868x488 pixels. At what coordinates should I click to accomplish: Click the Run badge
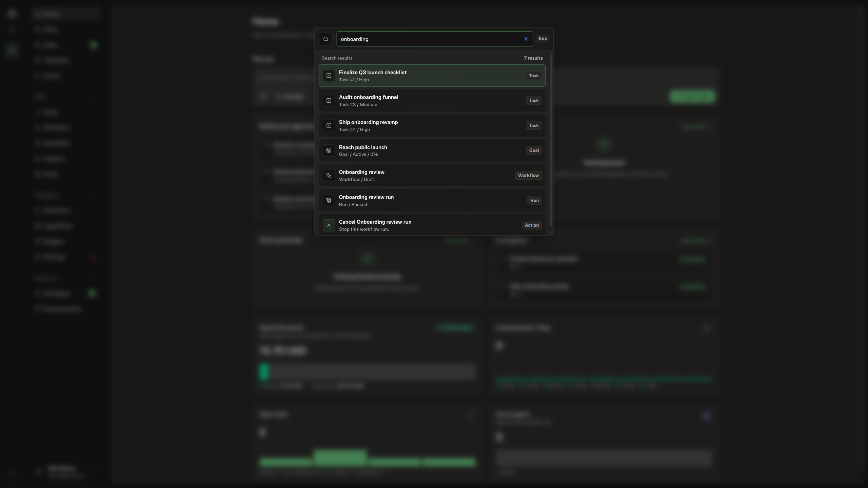pyautogui.click(x=534, y=200)
